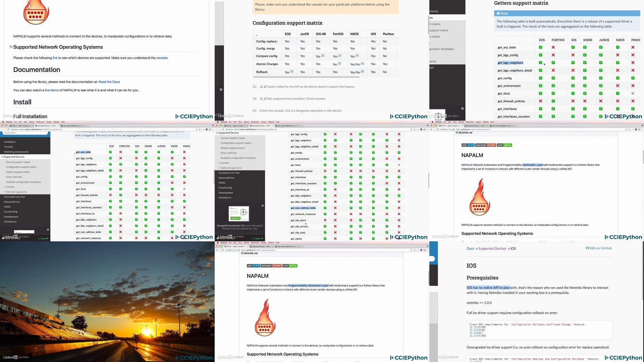Open 'v: latest' version dropdown below MongoDB ad
Viewport: 644px width, 362px height.
(258, 238)
